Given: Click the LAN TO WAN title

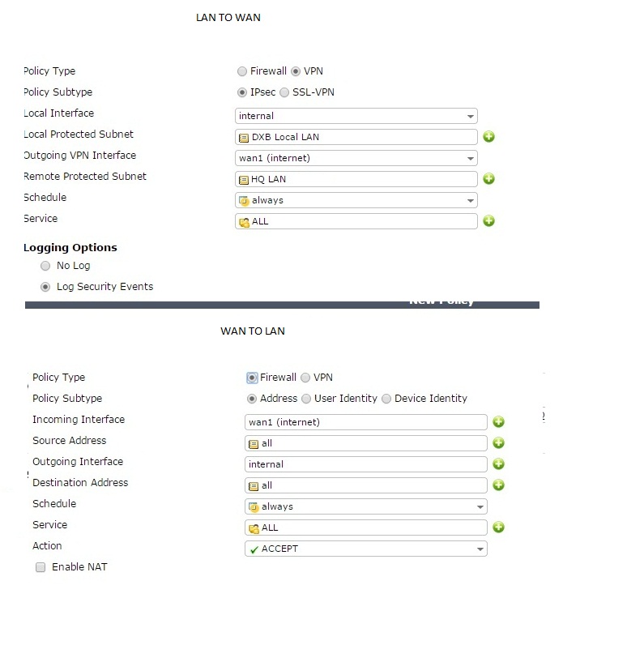Looking at the screenshot, I should coord(228,18).
